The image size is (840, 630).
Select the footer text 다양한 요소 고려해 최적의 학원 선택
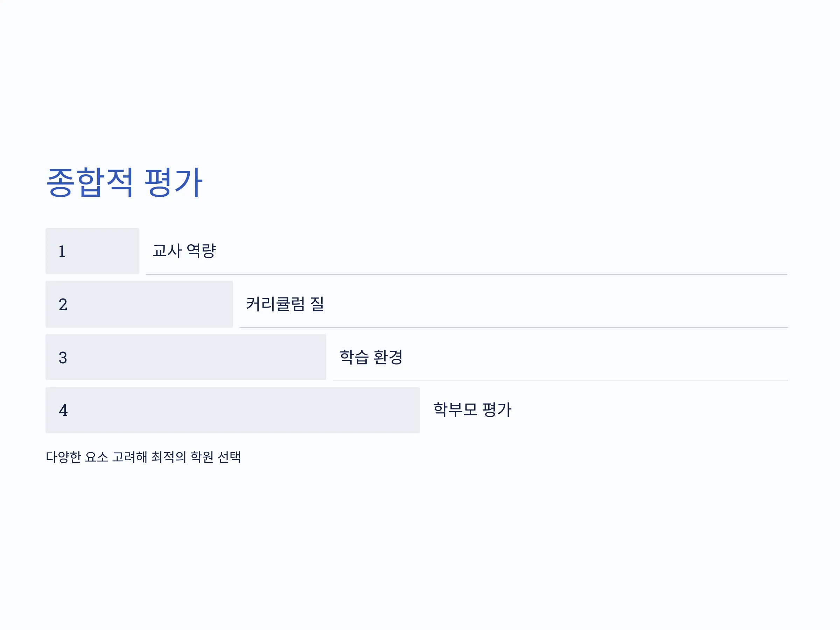click(143, 457)
